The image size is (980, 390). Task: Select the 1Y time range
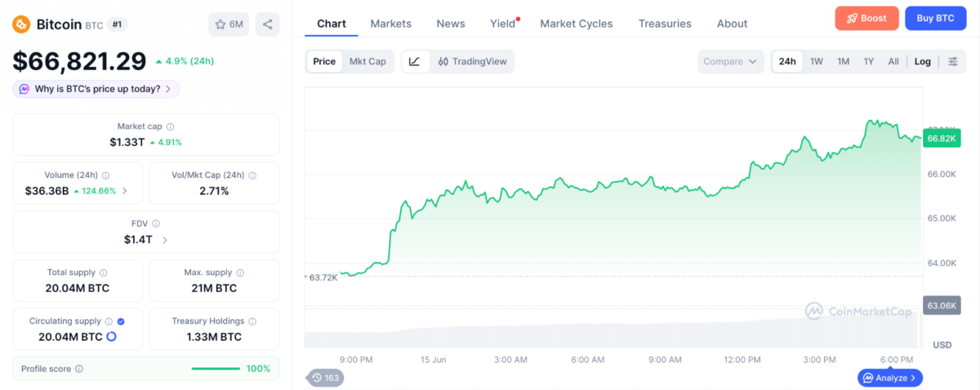pos(868,61)
